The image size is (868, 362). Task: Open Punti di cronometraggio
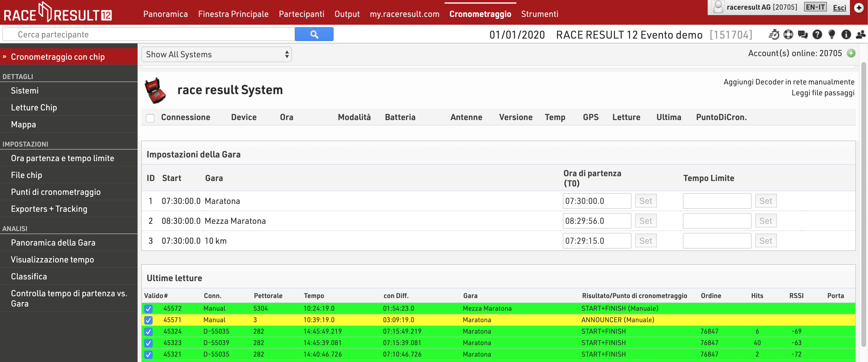pos(69,192)
